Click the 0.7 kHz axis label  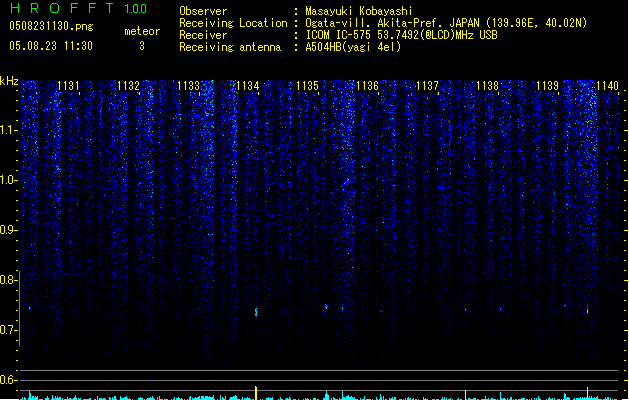point(9,330)
